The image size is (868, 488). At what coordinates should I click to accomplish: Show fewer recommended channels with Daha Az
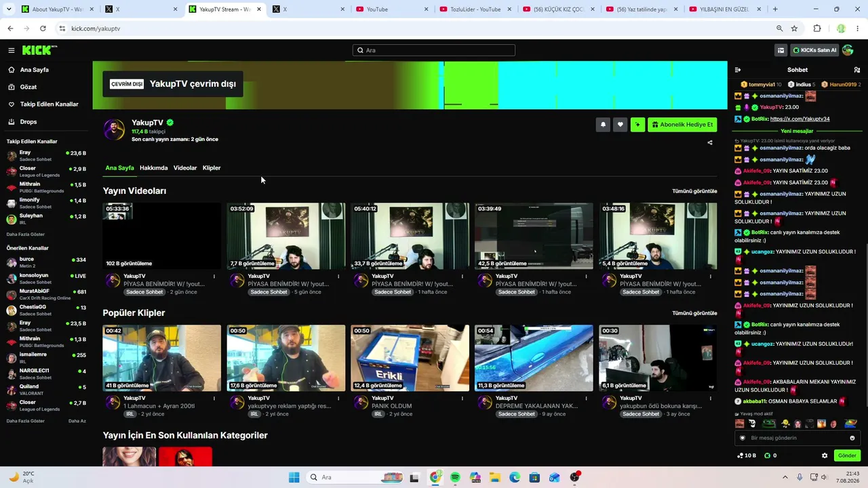pyautogui.click(x=77, y=421)
